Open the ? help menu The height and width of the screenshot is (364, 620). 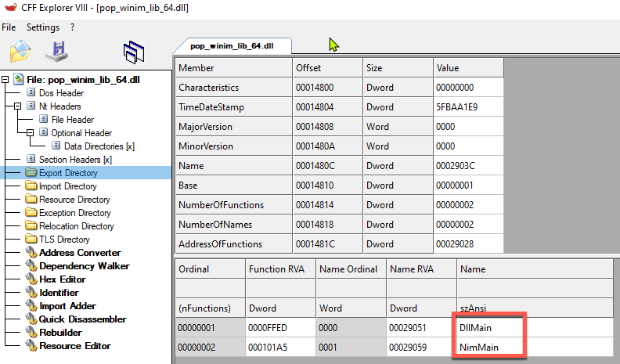click(x=72, y=27)
